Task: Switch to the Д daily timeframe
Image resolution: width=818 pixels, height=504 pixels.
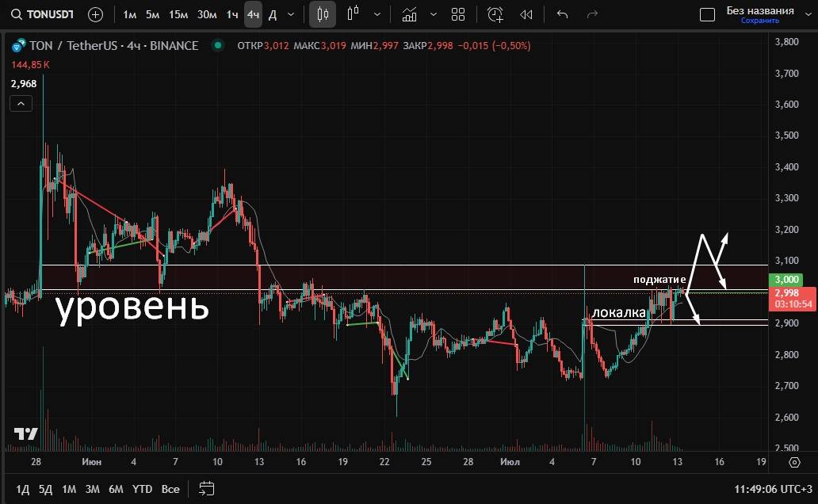Action: [273, 14]
